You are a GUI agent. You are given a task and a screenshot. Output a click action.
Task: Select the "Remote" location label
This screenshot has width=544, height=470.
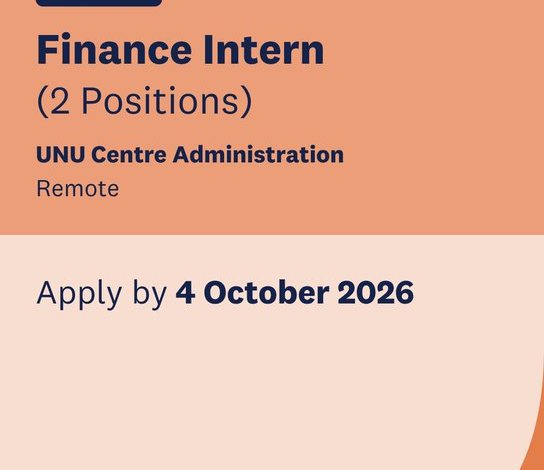pyautogui.click(x=78, y=189)
